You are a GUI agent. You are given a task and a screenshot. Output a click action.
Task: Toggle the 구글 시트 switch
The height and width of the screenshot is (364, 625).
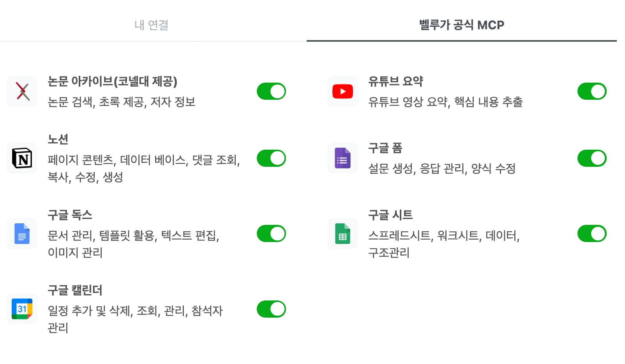pos(591,234)
